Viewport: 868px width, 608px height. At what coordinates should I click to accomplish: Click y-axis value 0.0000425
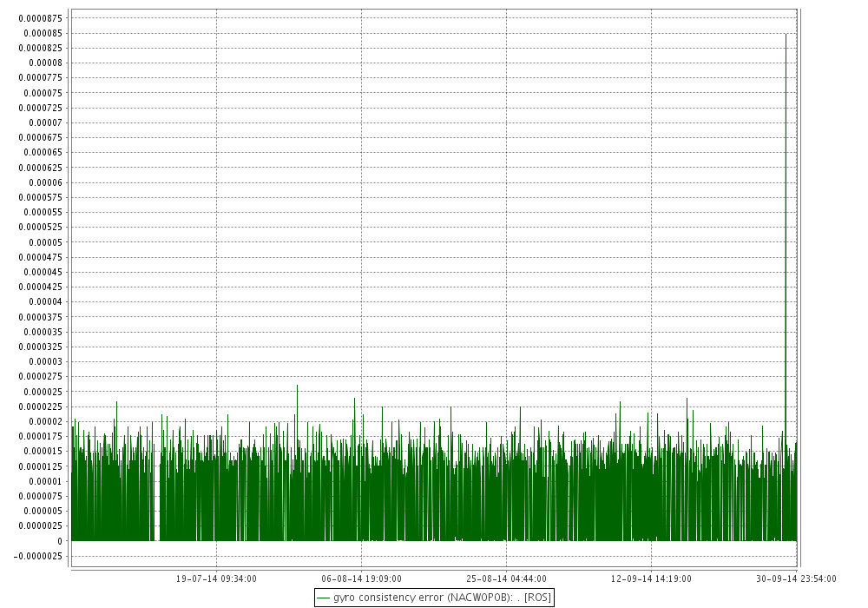41,287
